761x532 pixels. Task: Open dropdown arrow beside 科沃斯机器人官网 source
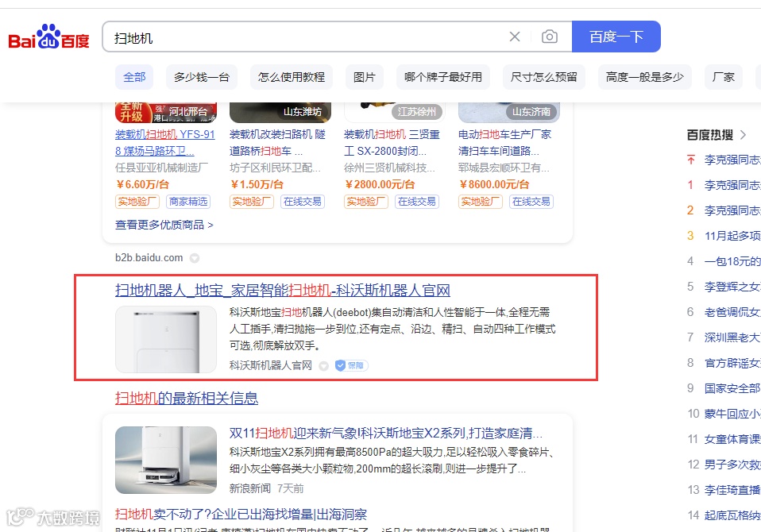[324, 366]
